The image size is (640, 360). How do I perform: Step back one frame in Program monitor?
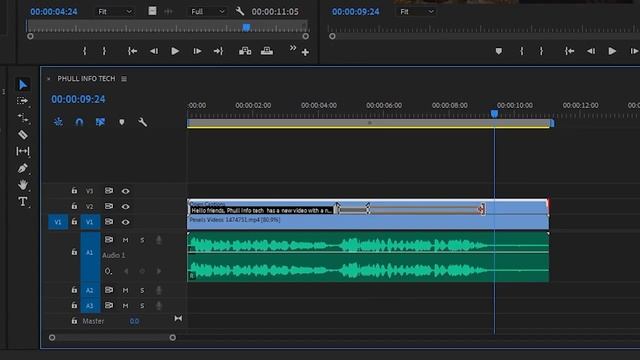[x=591, y=51]
